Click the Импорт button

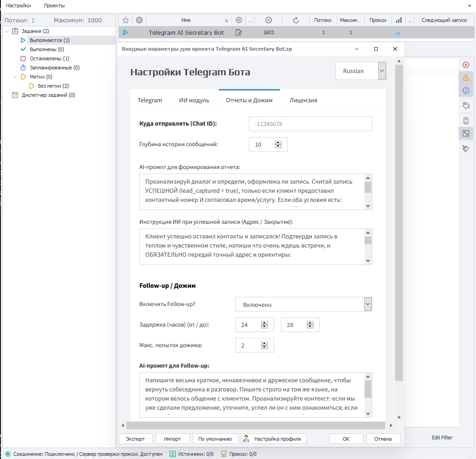pos(172,438)
